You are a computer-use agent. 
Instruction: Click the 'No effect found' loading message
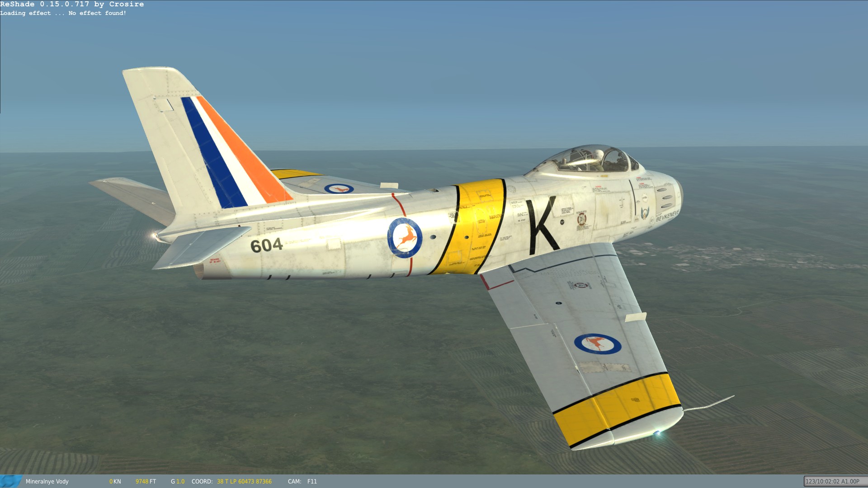(x=97, y=13)
